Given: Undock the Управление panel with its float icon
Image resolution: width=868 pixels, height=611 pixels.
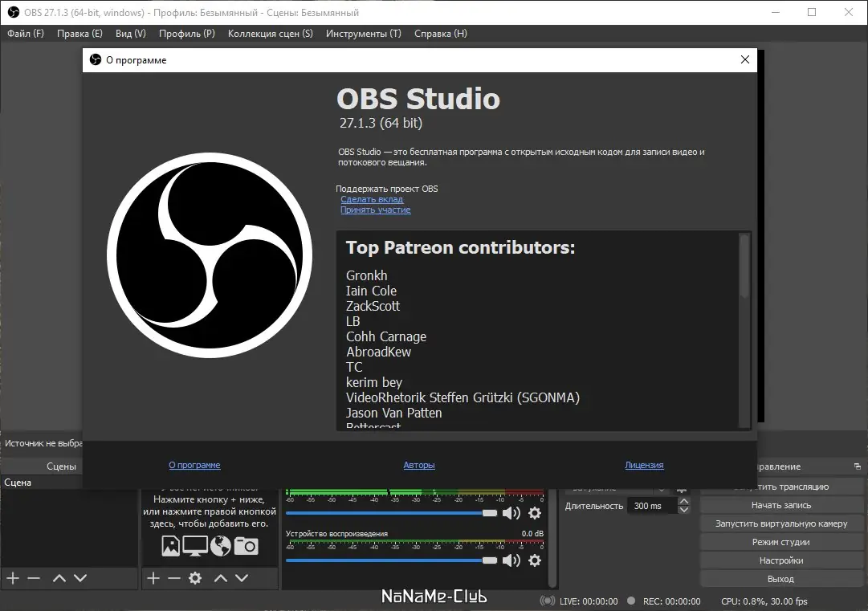Looking at the screenshot, I should coord(857,466).
